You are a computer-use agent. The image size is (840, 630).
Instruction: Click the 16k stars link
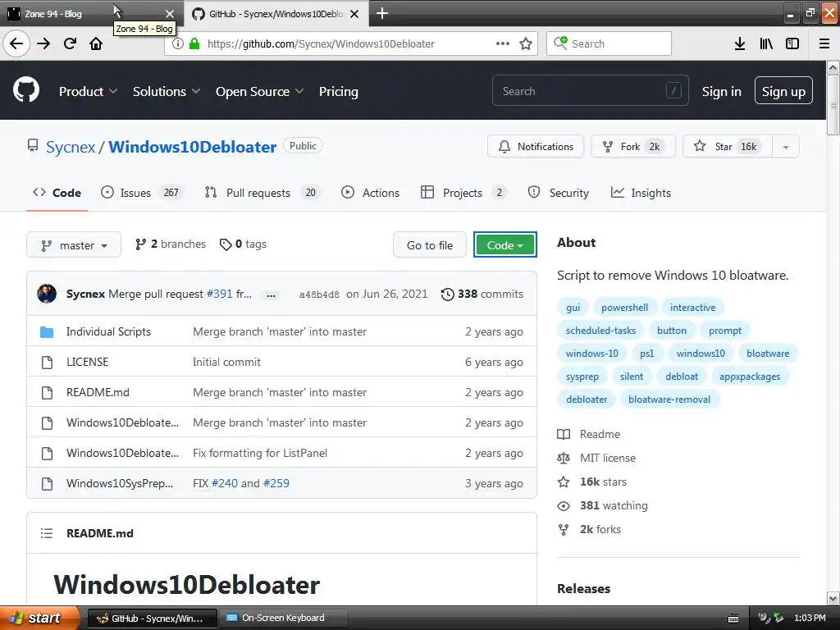click(x=603, y=482)
